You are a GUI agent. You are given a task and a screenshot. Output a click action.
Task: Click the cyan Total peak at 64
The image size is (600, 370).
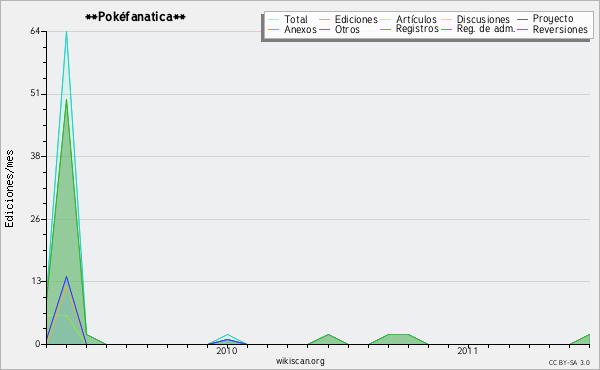pyautogui.click(x=67, y=33)
